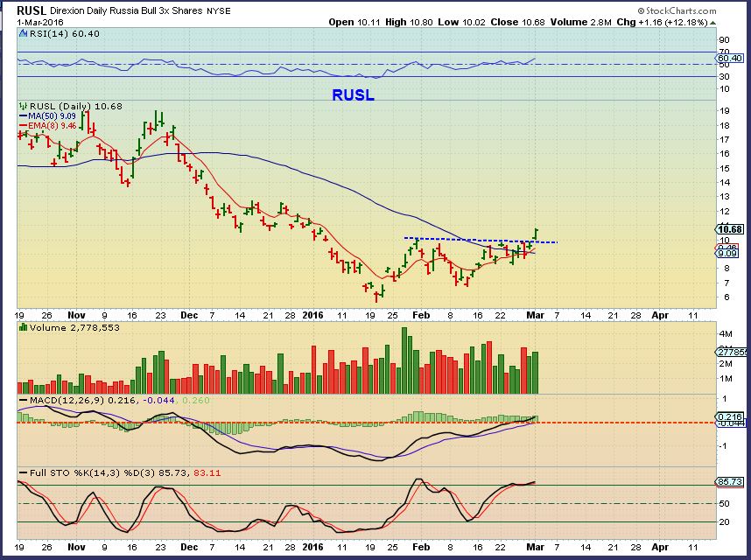Click the RSI(14) 60.40 indicator label

64,33
